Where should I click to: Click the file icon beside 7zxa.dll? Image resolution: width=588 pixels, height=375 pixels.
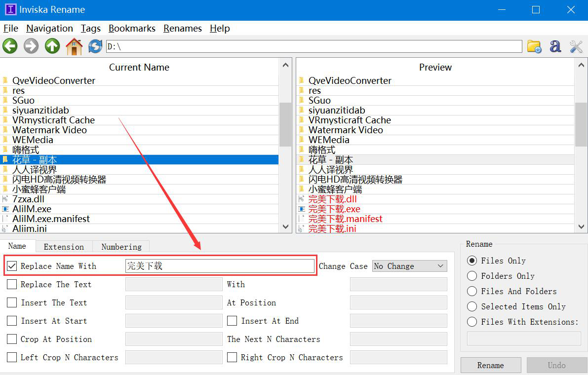[5, 199]
